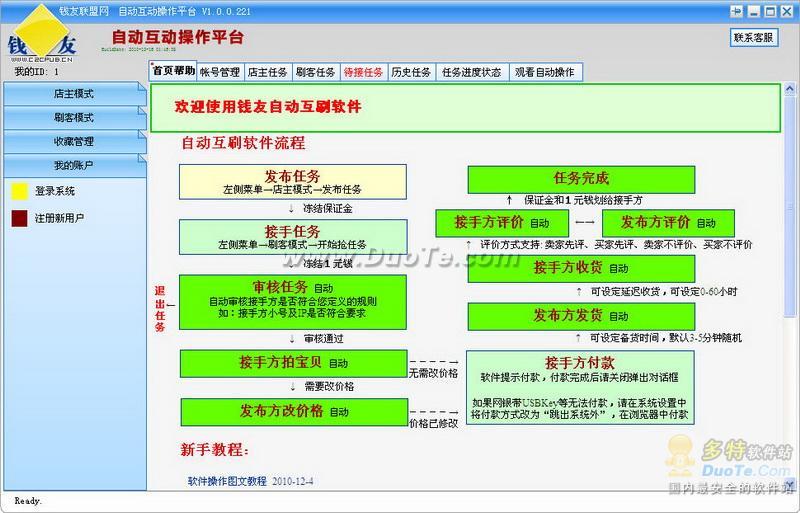Click the yellow 登录系统 icon
800x513 pixels.
[19, 191]
